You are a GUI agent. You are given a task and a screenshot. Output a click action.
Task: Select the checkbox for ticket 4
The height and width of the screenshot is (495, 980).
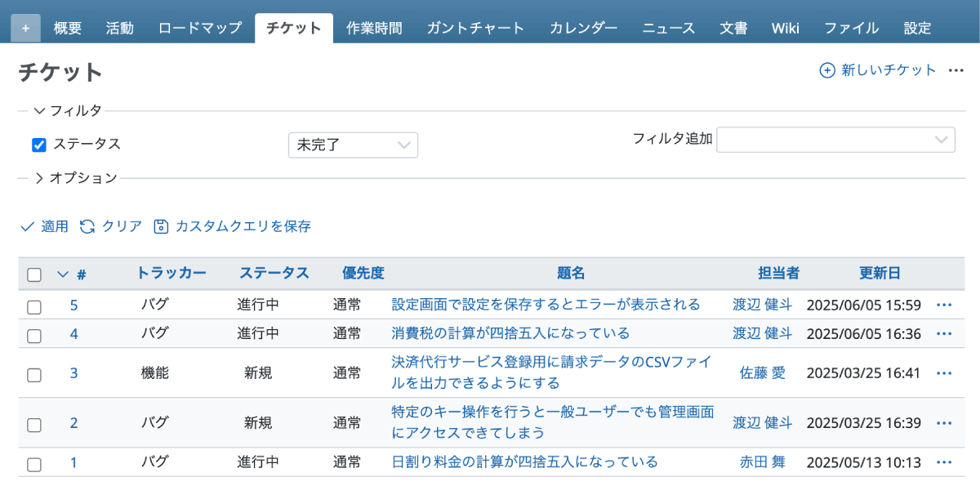(34, 335)
